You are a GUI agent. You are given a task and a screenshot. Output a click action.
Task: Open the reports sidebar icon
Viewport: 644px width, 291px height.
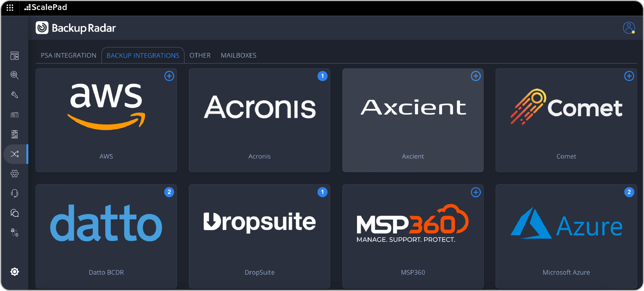(x=15, y=134)
